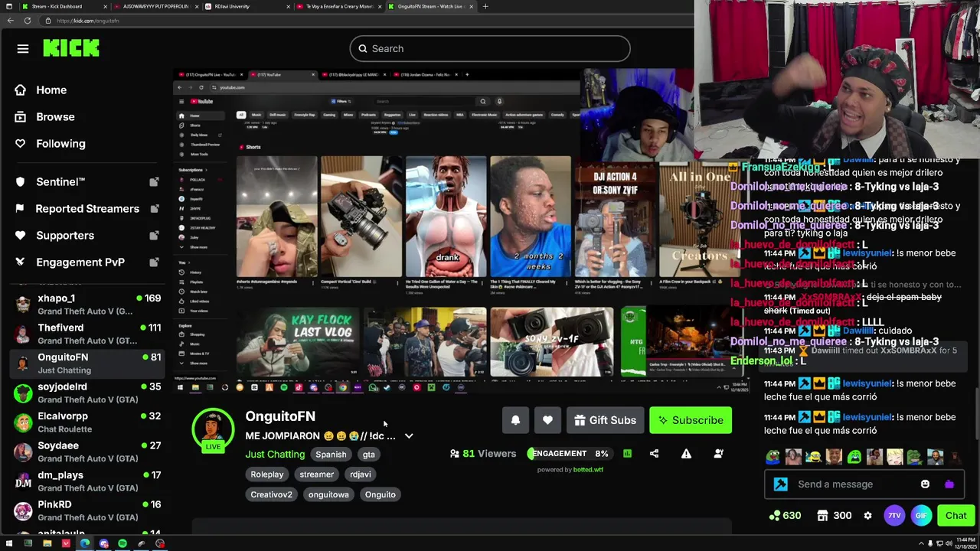
Task: Open dm_plays channel in sidebar
Action: click(87, 481)
